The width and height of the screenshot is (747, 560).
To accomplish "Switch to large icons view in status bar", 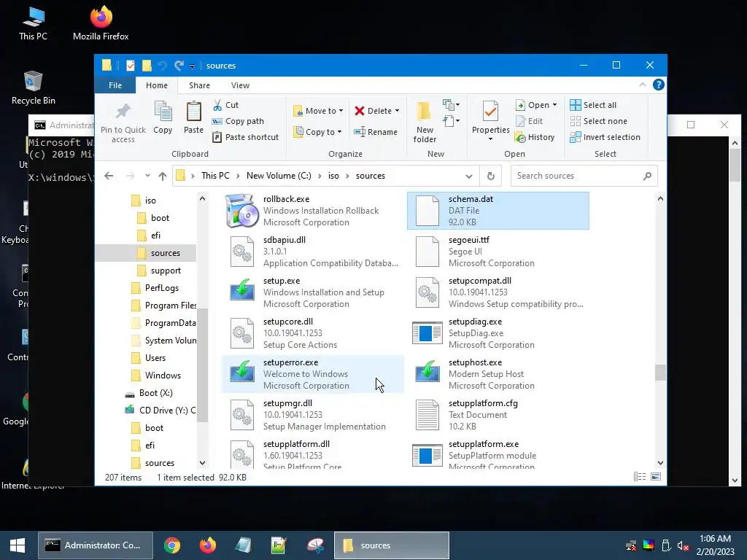I will point(656,477).
